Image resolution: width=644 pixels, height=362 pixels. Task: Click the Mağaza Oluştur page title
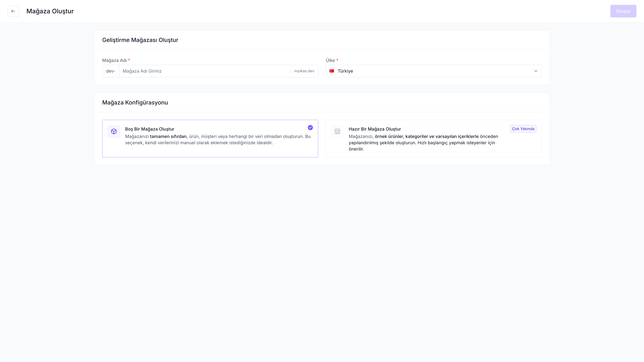(x=50, y=11)
